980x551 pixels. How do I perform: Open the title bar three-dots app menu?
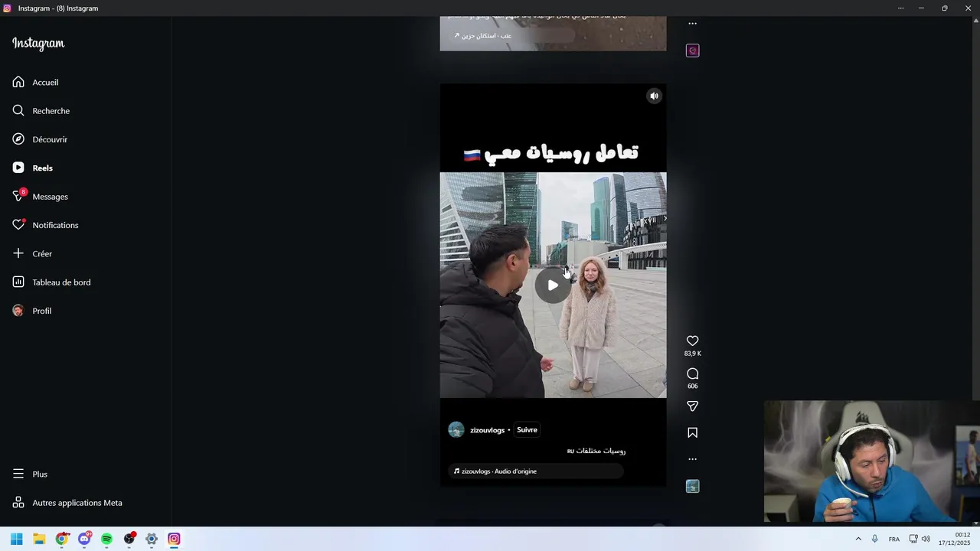(x=900, y=8)
